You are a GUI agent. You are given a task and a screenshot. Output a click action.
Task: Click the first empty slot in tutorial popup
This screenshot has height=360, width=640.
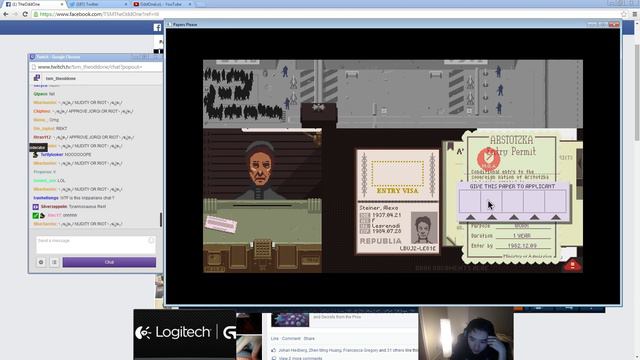tap(470, 202)
